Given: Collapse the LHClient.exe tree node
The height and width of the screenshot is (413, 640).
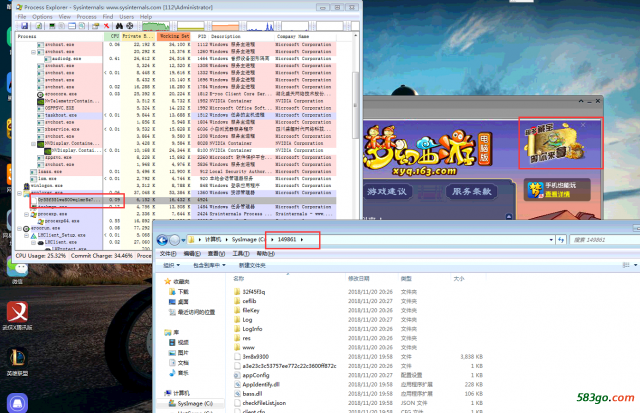Looking at the screenshot, I should (x=33, y=242).
